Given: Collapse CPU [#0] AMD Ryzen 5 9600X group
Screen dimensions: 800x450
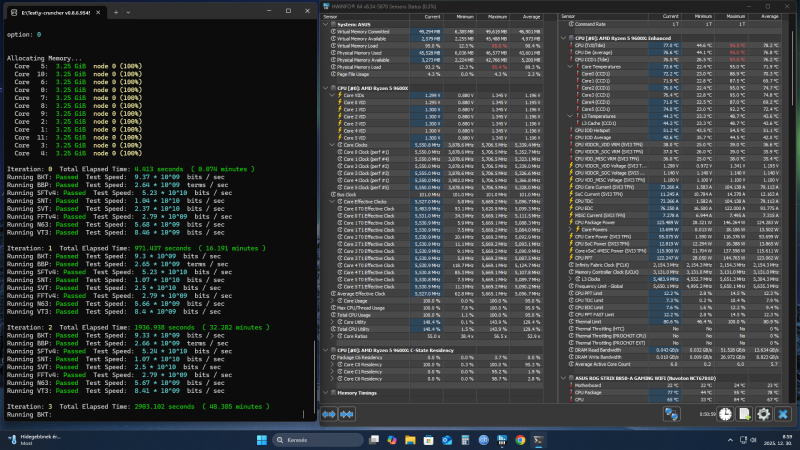Looking at the screenshot, I should coord(326,88).
